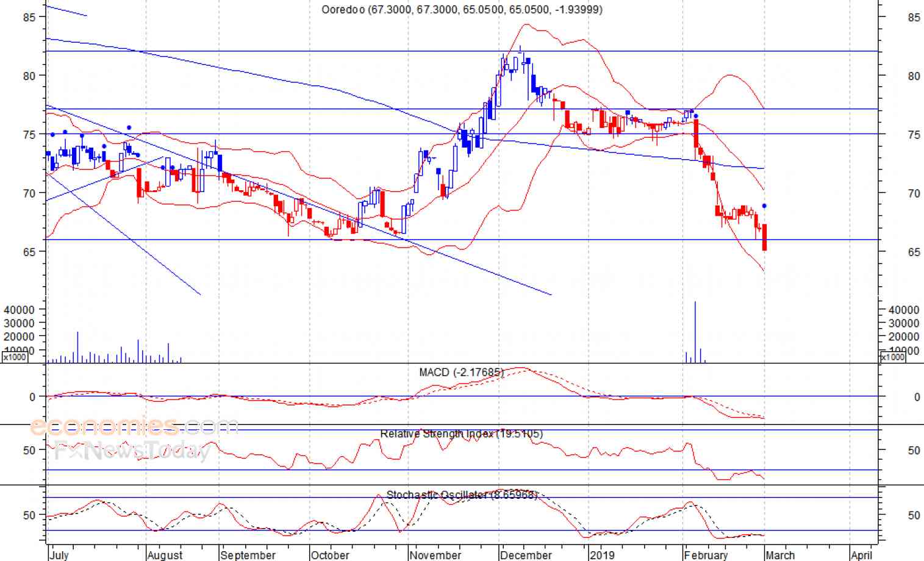
Task: Click the tall February volume spike bar
Action: 695,331
